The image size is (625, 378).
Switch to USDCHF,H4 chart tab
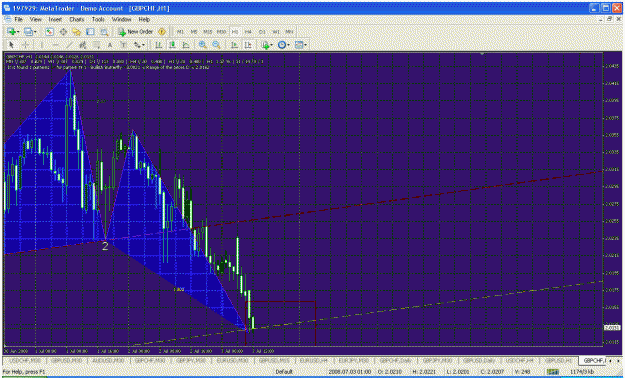click(519, 360)
